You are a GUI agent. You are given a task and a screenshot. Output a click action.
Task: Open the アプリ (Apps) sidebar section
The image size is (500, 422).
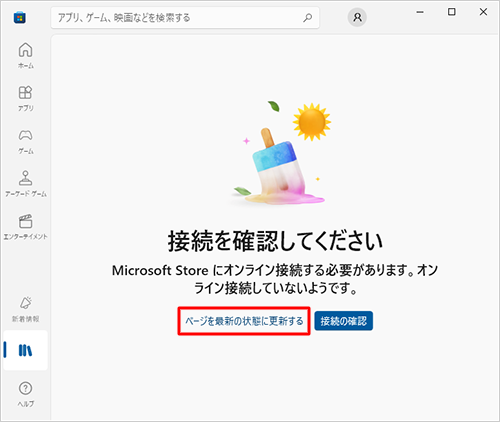pos(26,98)
